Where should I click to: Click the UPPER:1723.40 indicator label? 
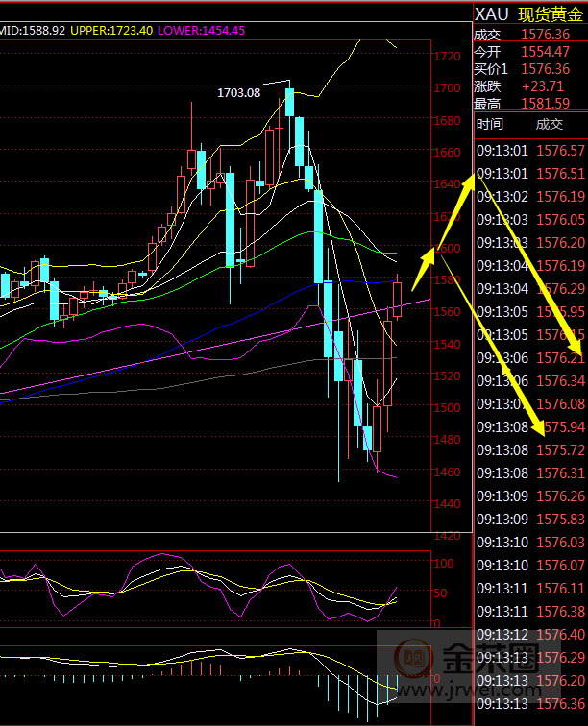pos(111,31)
